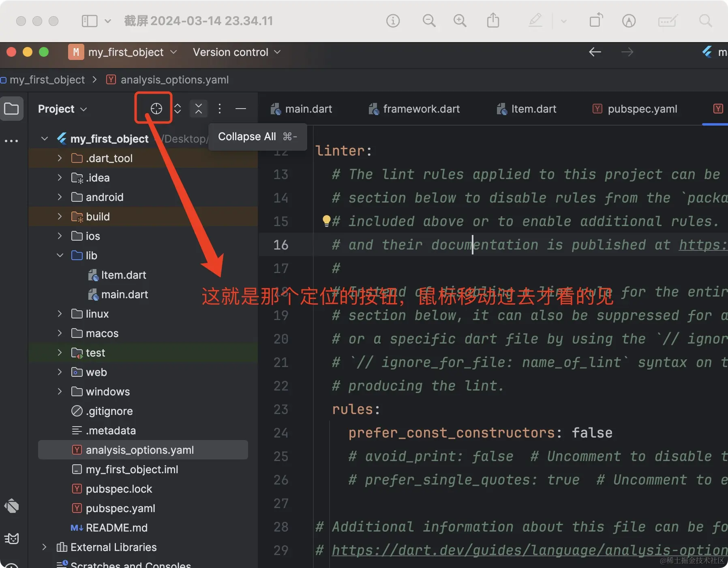
Task: Hide the Project panel with the minus icon
Action: point(241,109)
